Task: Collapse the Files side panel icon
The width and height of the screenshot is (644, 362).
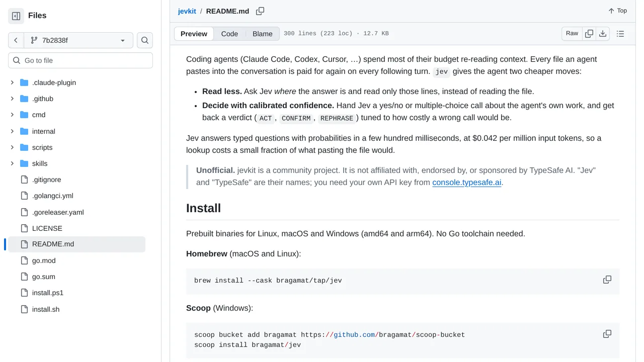Action: (x=16, y=16)
